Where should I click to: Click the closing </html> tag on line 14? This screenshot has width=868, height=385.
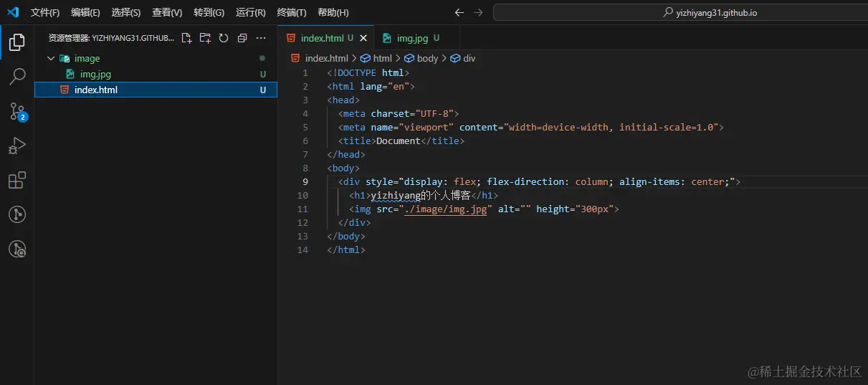click(346, 249)
